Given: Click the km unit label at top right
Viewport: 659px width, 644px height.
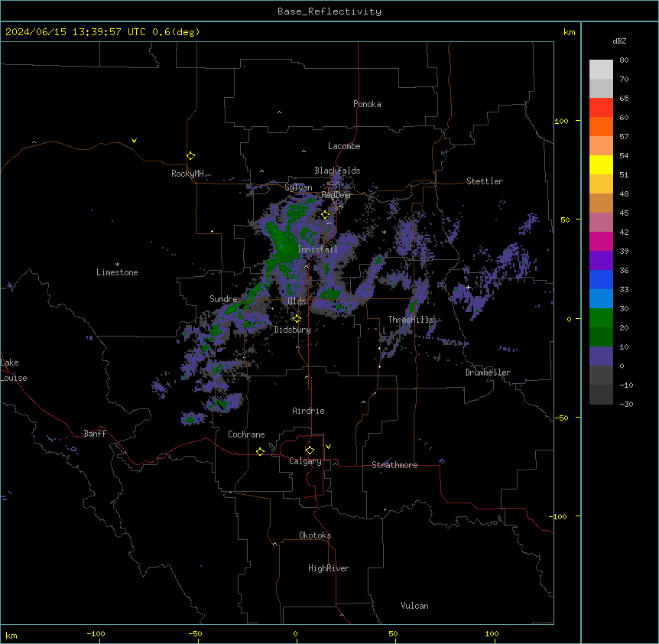Looking at the screenshot, I should pyautogui.click(x=569, y=32).
